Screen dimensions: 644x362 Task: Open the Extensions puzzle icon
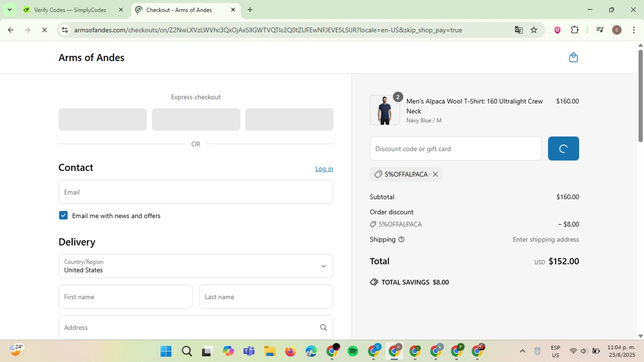pyautogui.click(x=575, y=30)
